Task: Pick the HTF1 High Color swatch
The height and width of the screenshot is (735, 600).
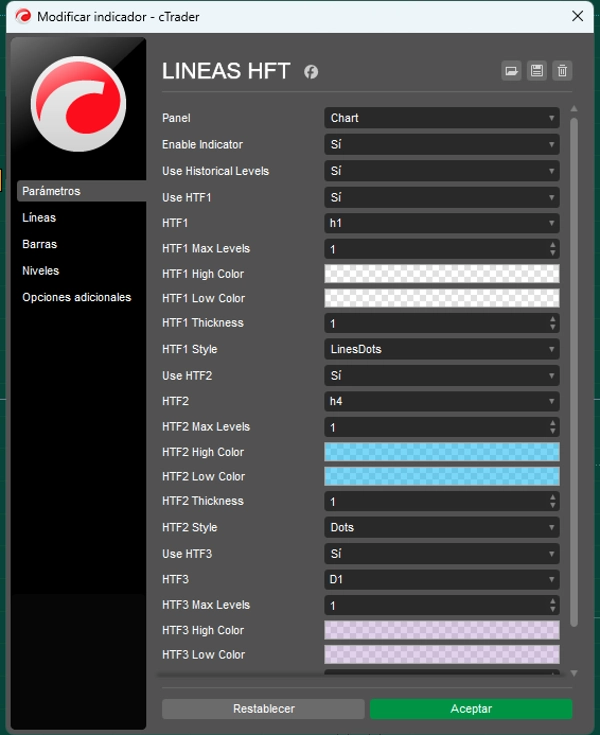Action: pos(442,274)
